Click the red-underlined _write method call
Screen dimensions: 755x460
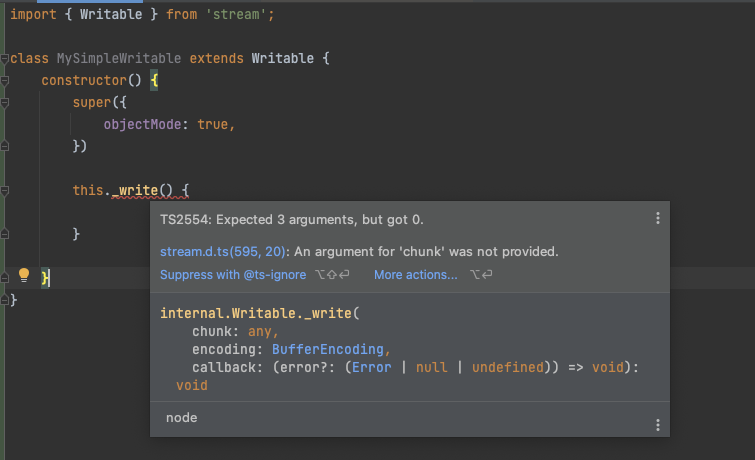click(133, 189)
